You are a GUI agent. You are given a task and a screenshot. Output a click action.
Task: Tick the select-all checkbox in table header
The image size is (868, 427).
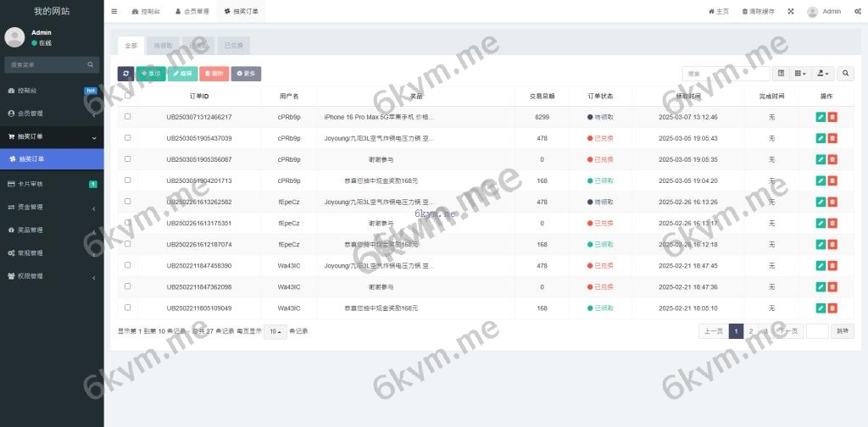[x=128, y=96]
